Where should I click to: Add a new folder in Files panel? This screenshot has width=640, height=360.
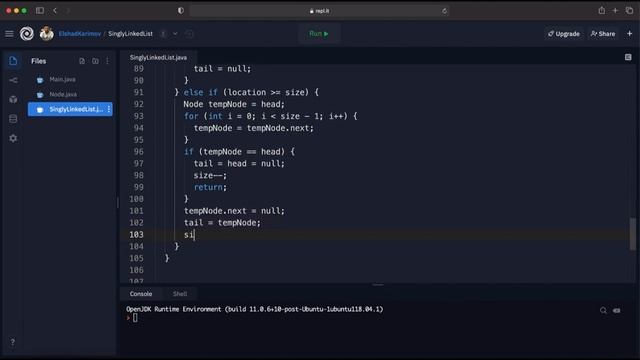tap(95, 61)
